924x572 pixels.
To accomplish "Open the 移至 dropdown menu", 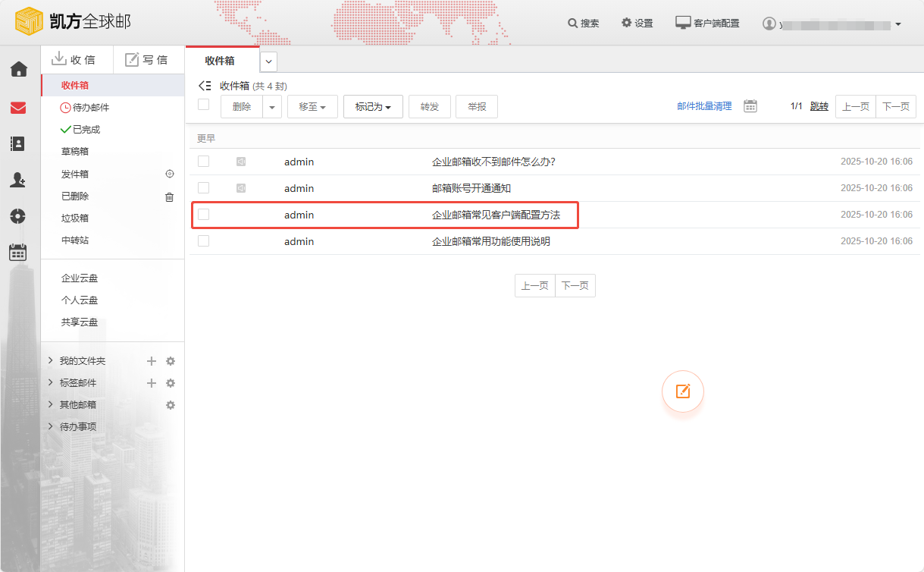I will (312, 106).
